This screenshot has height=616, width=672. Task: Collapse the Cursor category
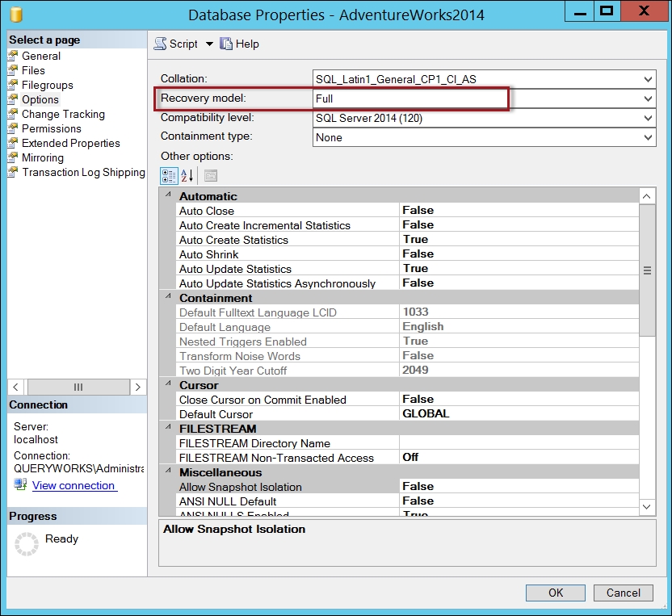point(169,383)
